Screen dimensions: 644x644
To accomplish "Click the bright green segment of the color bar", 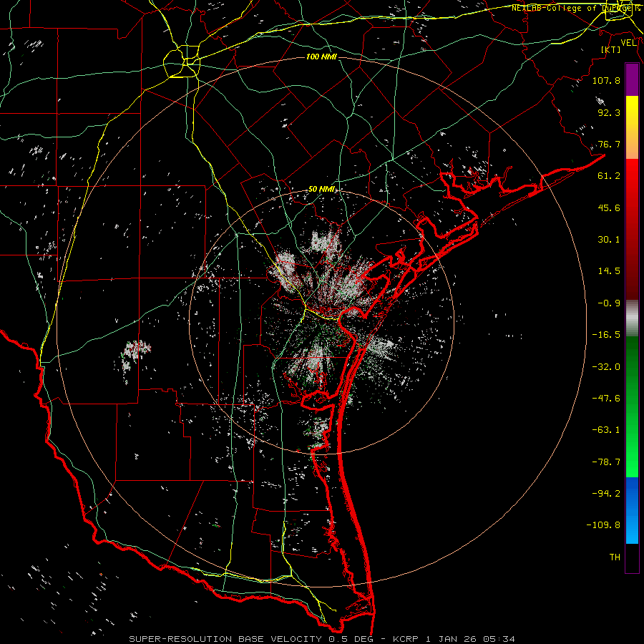I will [x=632, y=406].
